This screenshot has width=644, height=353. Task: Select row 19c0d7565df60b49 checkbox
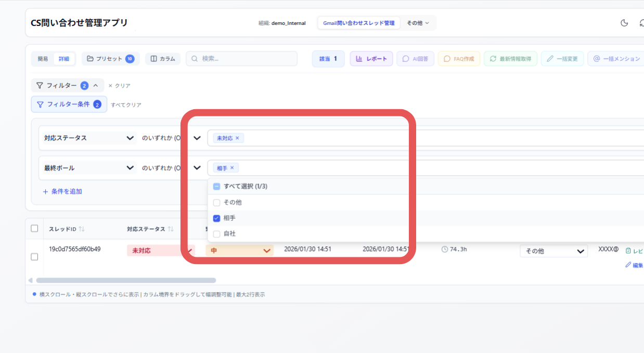coord(34,257)
